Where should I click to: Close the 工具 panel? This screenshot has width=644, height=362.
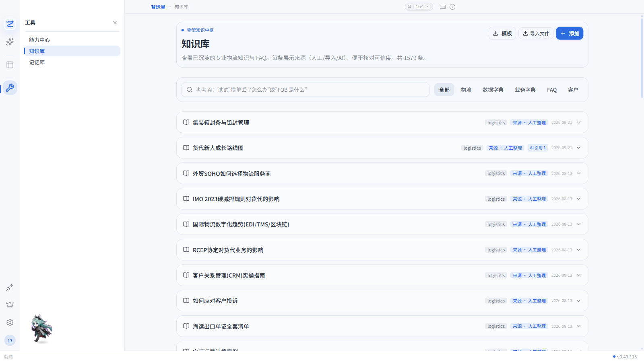[x=115, y=23]
